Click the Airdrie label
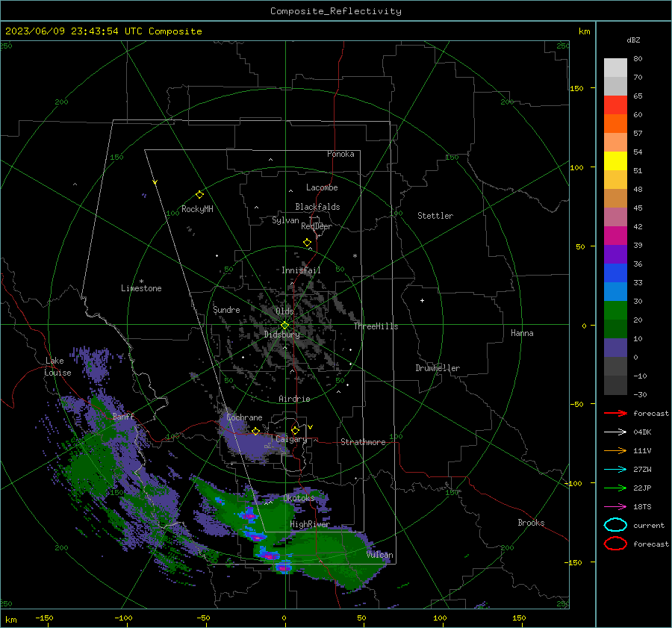 click(x=294, y=399)
